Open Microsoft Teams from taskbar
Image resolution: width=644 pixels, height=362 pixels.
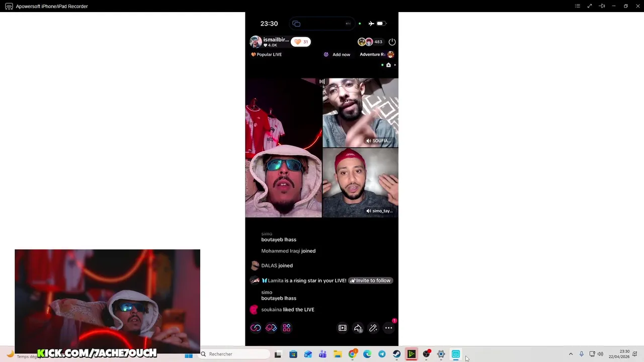(323, 354)
